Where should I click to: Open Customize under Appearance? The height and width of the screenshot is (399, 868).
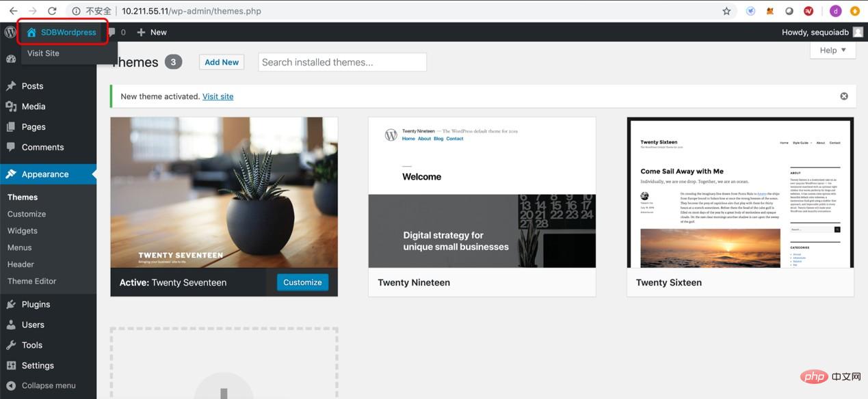point(27,214)
